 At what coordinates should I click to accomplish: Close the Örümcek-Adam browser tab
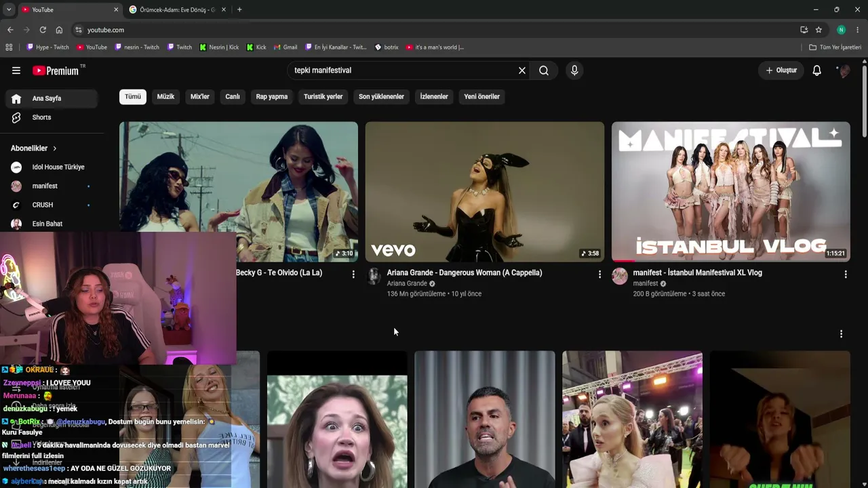click(224, 9)
